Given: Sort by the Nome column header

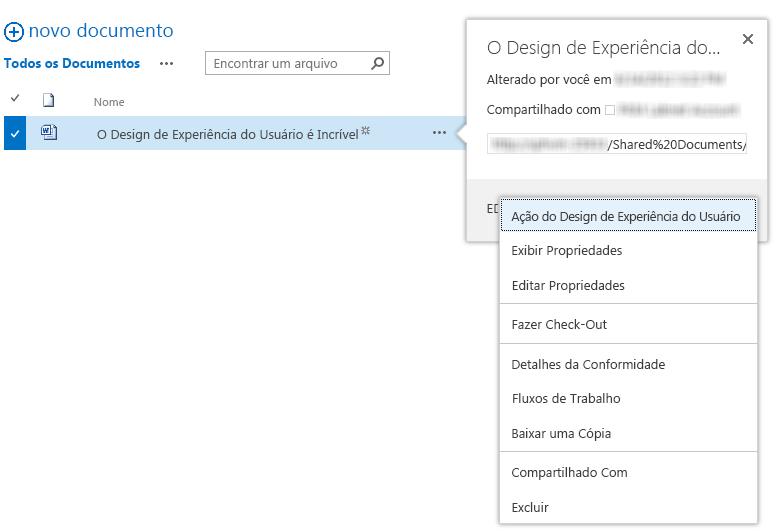Looking at the screenshot, I should pos(109,102).
